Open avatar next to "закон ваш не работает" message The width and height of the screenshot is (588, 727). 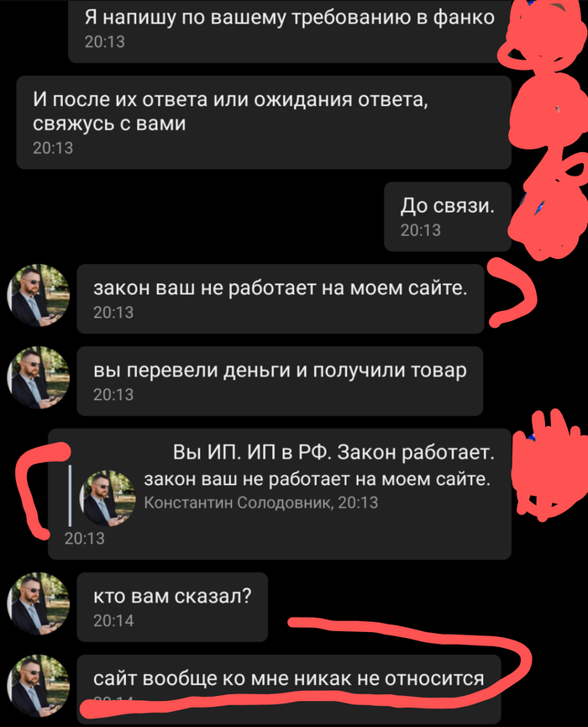(x=39, y=295)
